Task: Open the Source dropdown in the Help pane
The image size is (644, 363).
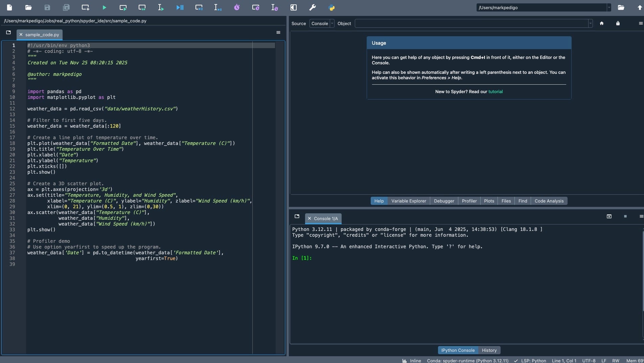Action: [x=332, y=23]
